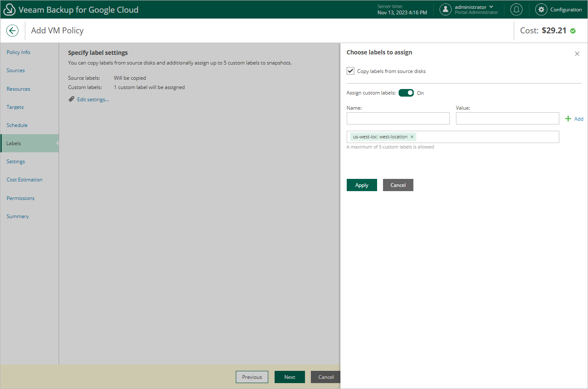The width and height of the screenshot is (588, 389).
Task: Click the server time Nov 13, 2023 text
Action: pos(402,13)
